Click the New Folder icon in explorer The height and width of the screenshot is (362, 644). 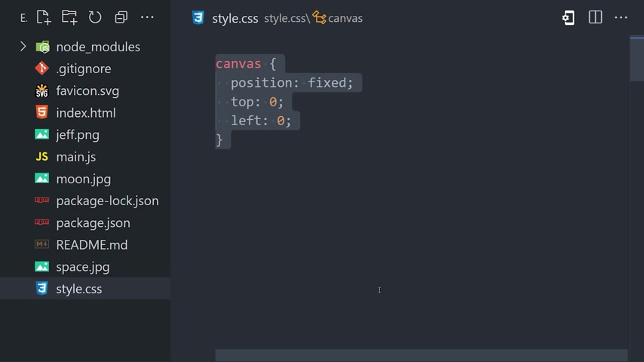69,17
